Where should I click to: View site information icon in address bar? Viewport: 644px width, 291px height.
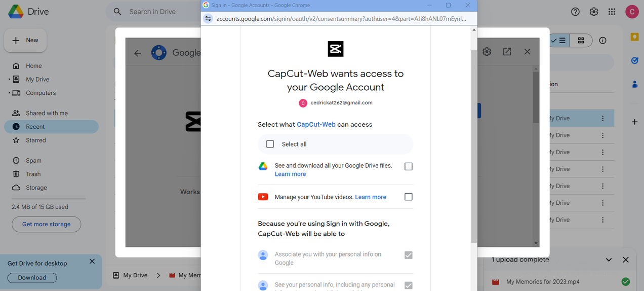[208, 19]
